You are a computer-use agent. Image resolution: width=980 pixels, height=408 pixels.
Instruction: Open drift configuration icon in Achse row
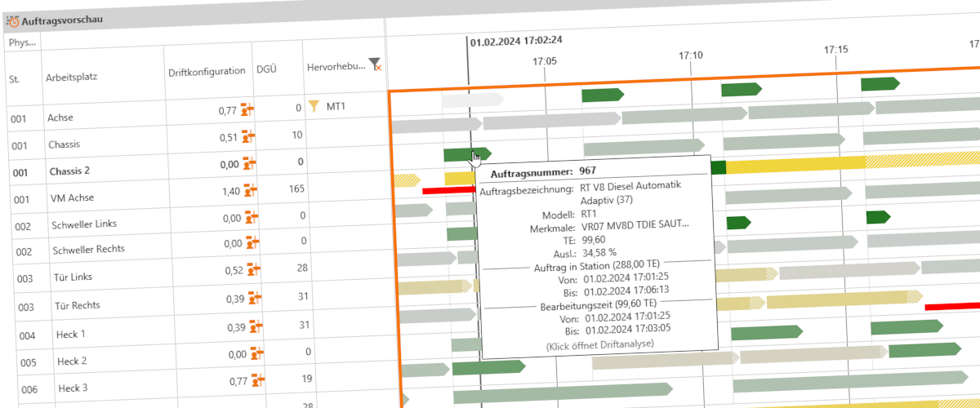248,109
